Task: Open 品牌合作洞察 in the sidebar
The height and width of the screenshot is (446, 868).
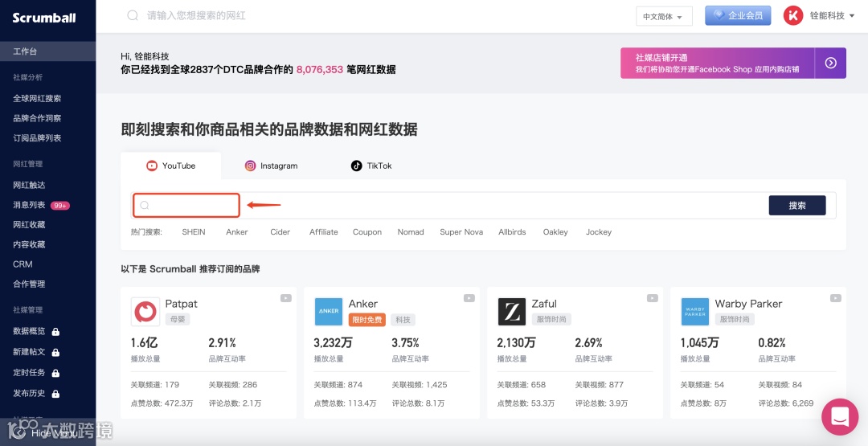Action: click(37, 118)
